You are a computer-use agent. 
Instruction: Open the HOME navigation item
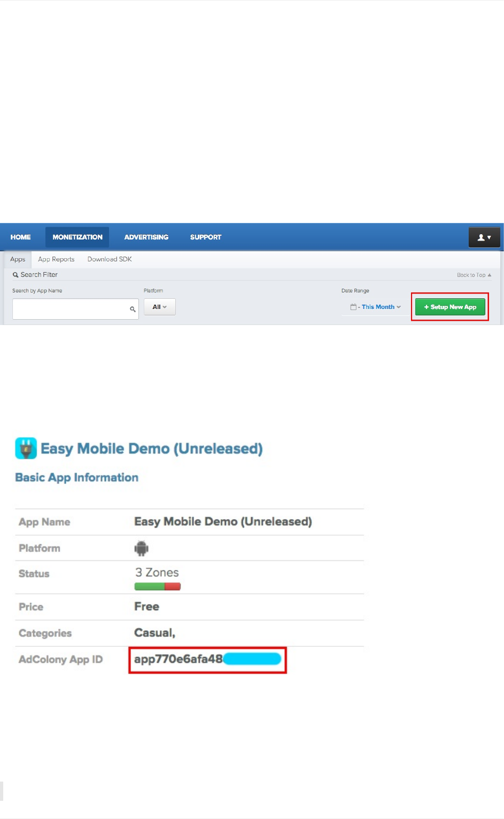click(21, 237)
